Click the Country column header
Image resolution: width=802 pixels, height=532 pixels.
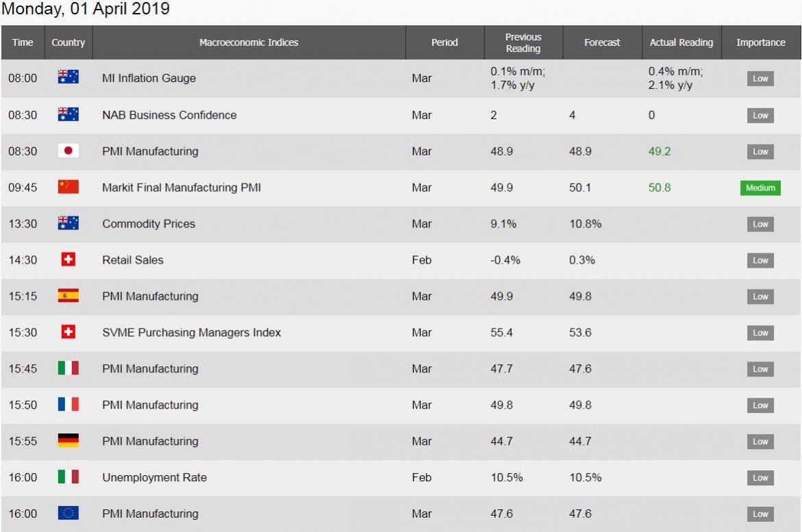[x=68, y=42]
